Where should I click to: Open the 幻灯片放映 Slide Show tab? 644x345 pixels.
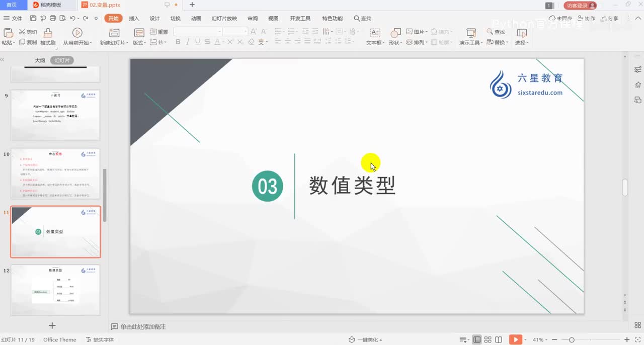(x=224, y=18)
